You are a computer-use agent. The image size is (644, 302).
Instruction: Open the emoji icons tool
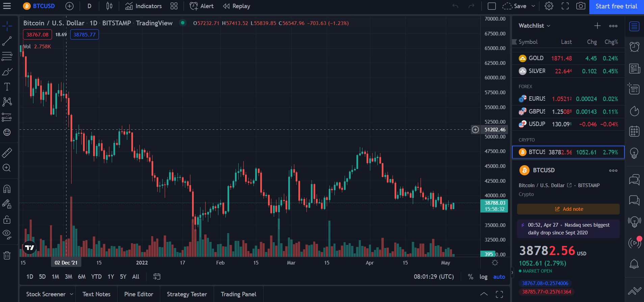(x=7, y=132)
